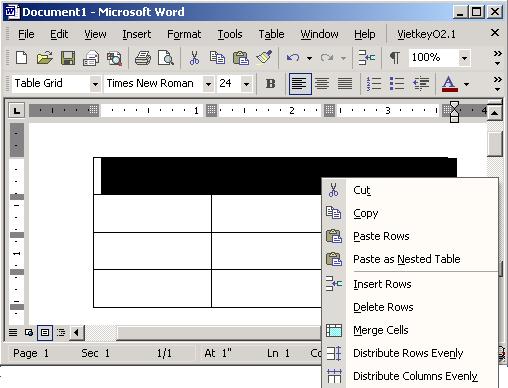The image size is (508, 388).
Task: Click the Redo arrow icon
Action: [327, 58]
